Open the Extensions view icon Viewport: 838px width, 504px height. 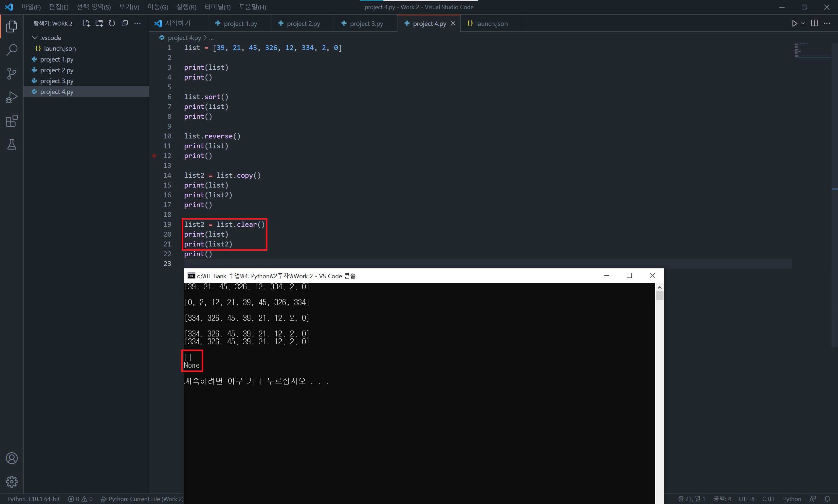[x=11, y=121]
